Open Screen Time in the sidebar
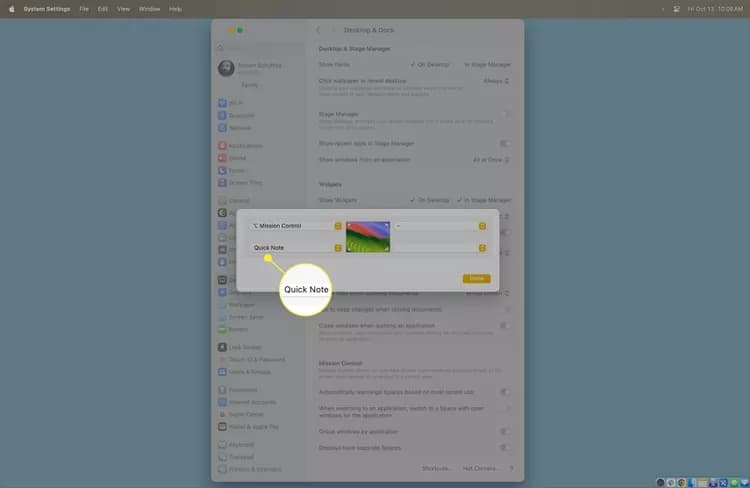The width and height of the screenshot is (750, 488). (240, 183)
